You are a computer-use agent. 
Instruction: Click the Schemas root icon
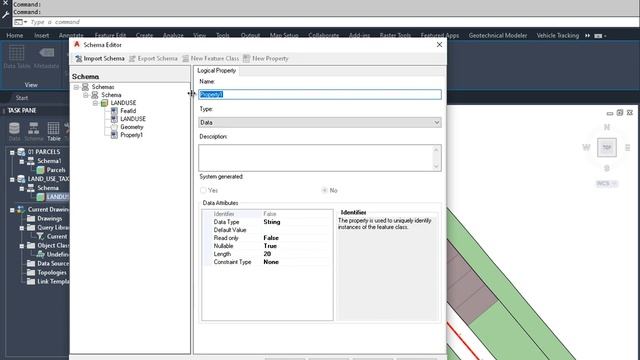85,87
